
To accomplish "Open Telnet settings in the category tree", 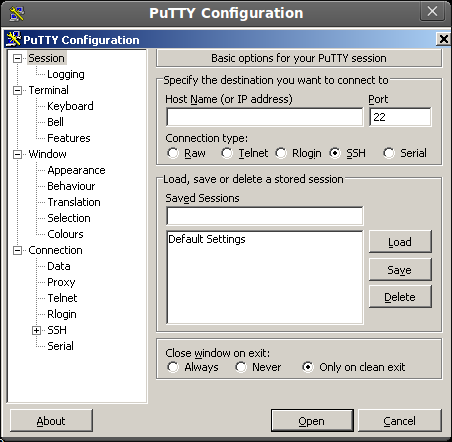I will point(62,298).
